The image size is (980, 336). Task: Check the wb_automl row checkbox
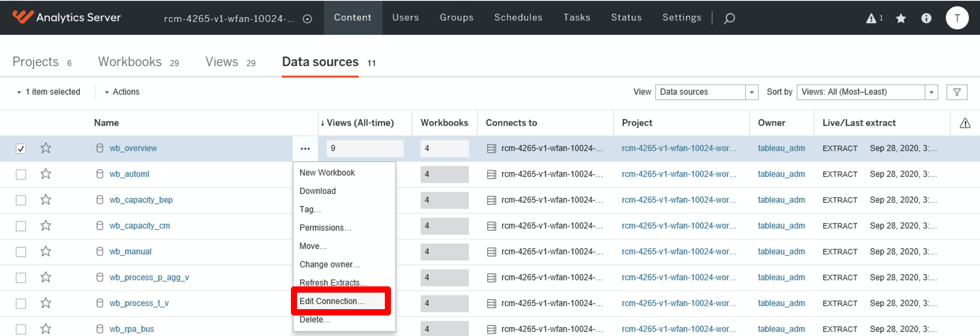[x=21, y=174]
